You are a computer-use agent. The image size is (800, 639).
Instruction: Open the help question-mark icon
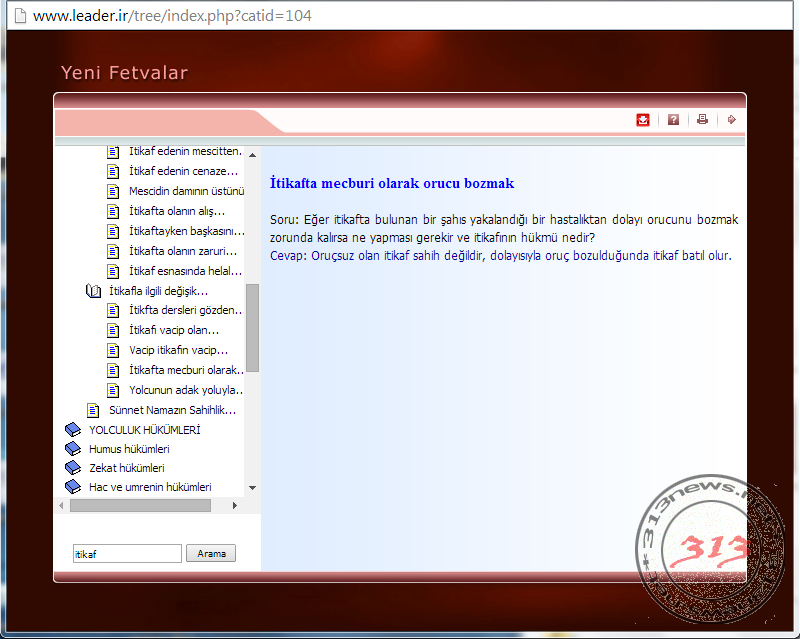tap(673, 120)
